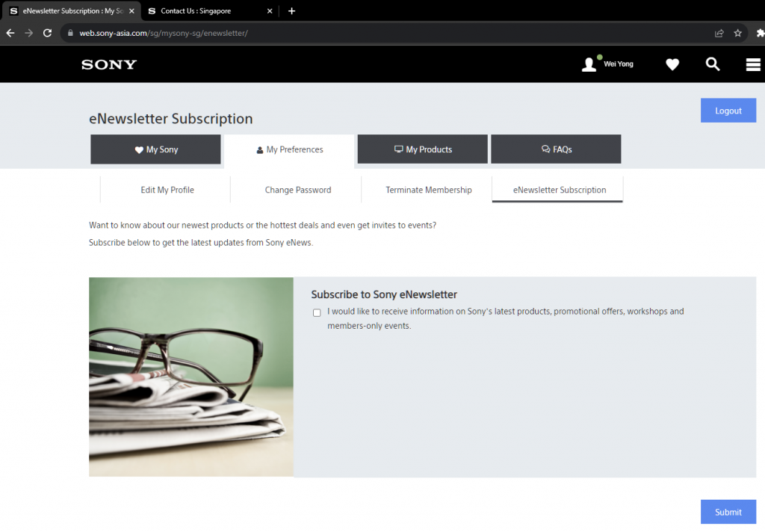Click the browser forward arrow
Image resolution: width=765 pixels, height=532 pixels.
29,33
